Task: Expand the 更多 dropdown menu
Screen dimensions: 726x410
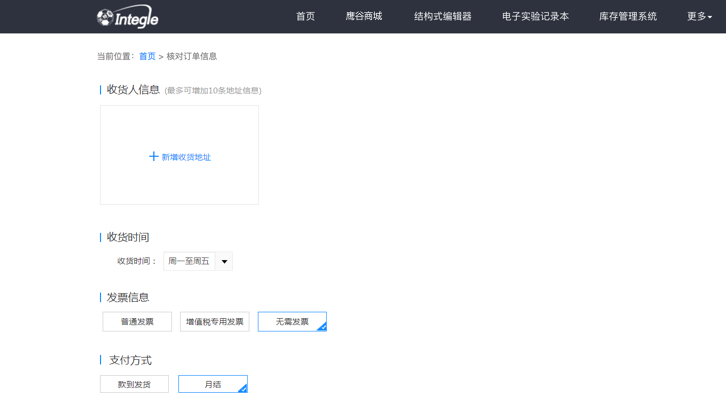Action: coord(699,17)
